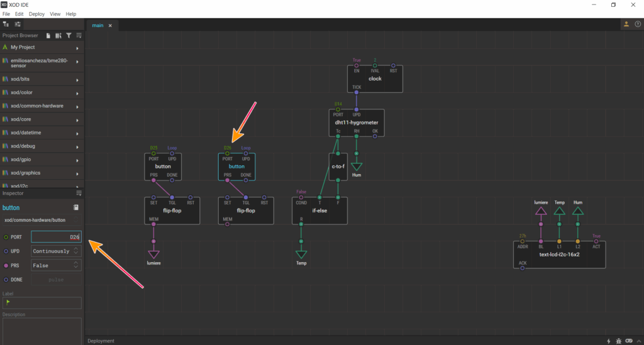The image size is (644, 345).
Task: Create a new patch with page icon
Action: 48,36
